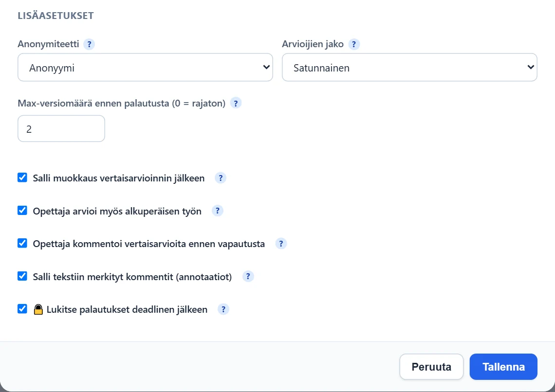555x392 pixels.
Task: Toggle Opettaja arvioi myös alkuperäisen työn checkbox
Action: [x=22, y=210]
